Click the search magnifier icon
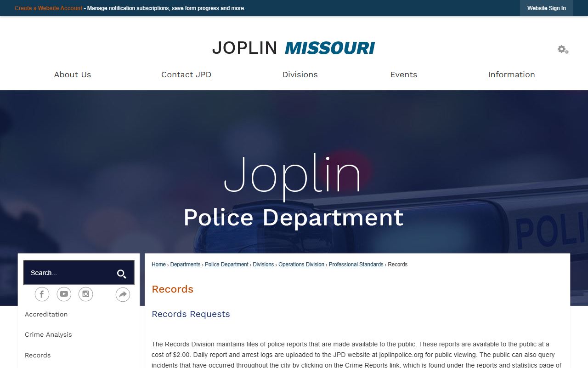588x368 pixels. (121, 274)
